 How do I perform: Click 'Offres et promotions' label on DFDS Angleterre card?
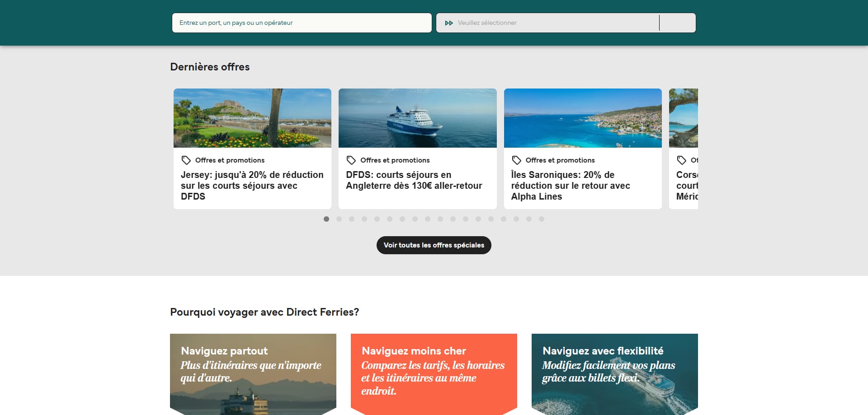point(395,160)
